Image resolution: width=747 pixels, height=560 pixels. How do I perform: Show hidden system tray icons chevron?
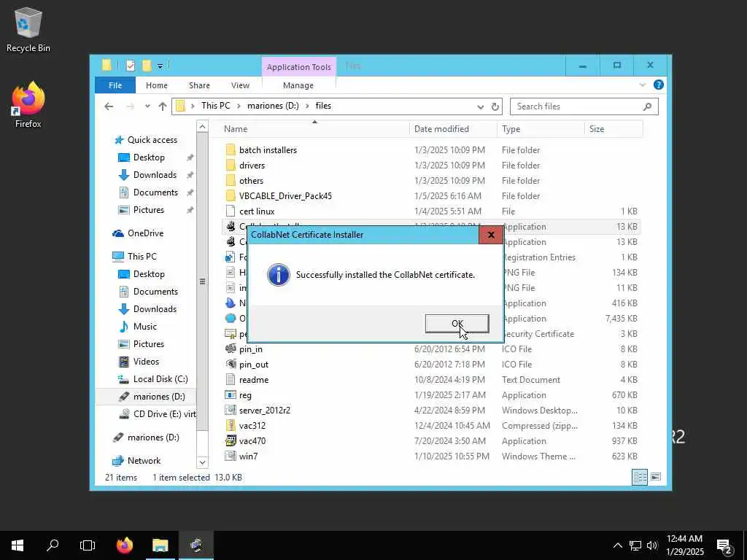coord(617,545)
